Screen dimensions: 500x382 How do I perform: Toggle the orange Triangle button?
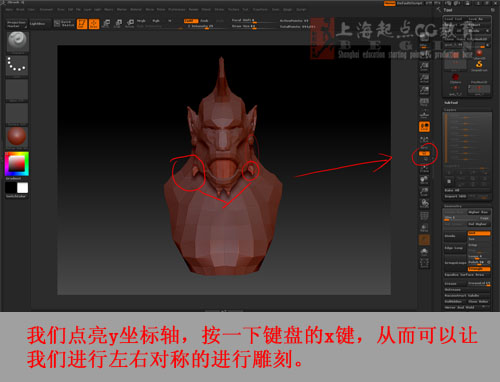pyautogui.click(x=479, y=269)
